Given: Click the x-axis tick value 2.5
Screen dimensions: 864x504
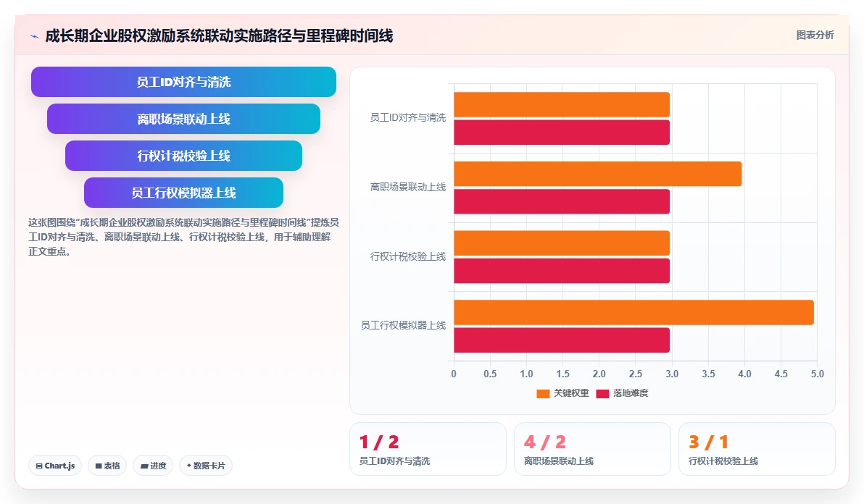Looking at the screenshot, I should tap(636, 374).
